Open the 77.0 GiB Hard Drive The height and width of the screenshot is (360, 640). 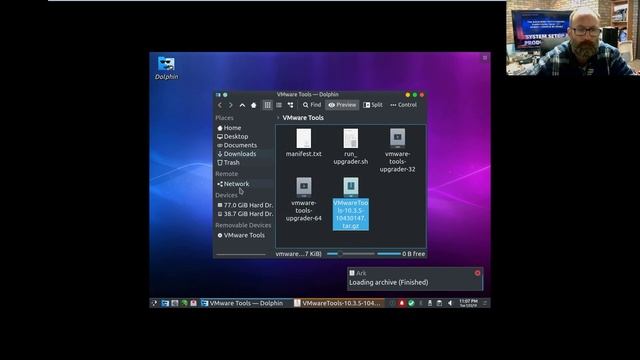click(x=244, y=205)
